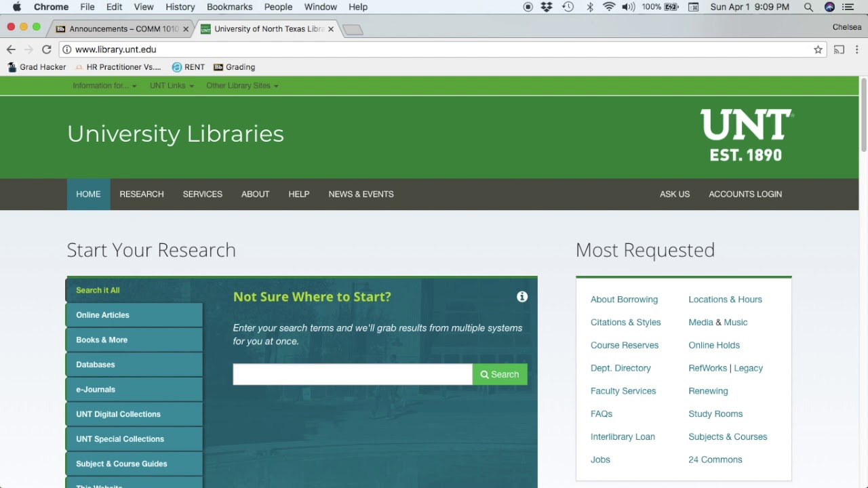Viewport: 868px width, 488px height.
Task: Open NEWS & EVENTS navigation item
Action: [361, 195]
